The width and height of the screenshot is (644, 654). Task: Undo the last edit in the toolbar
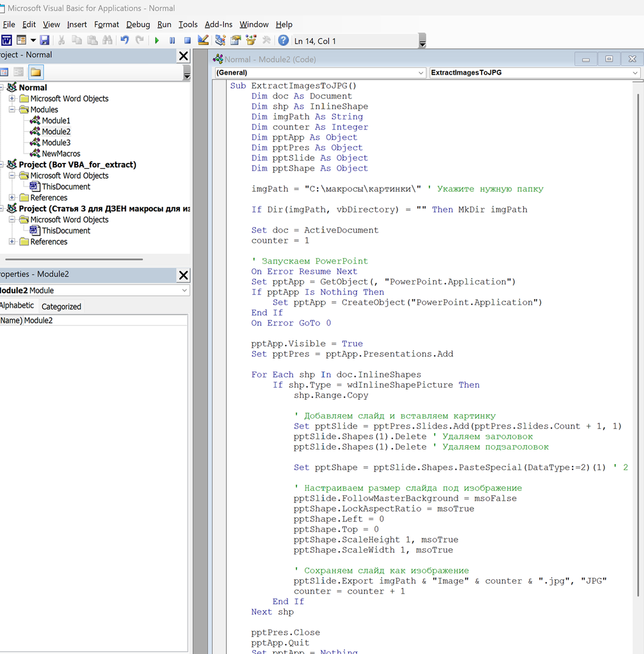point(125,40)
